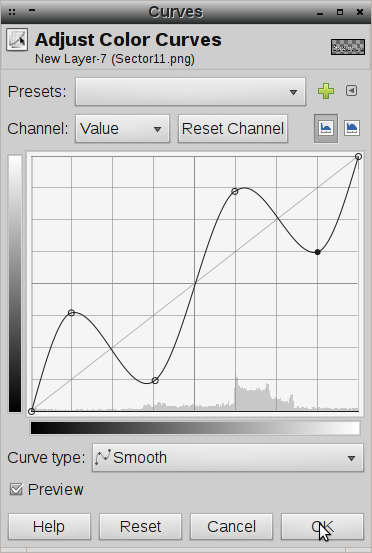Select the bottom-left curve endpoint

31,411
